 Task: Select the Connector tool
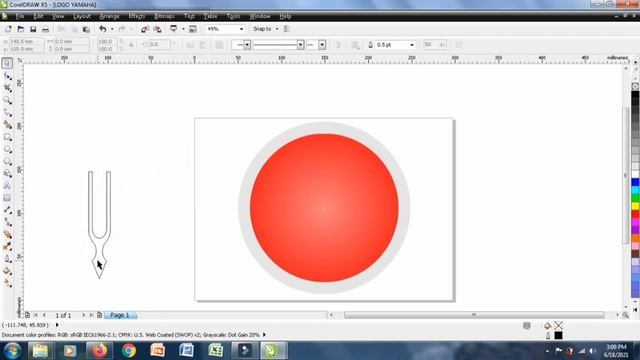click(7, 222)
